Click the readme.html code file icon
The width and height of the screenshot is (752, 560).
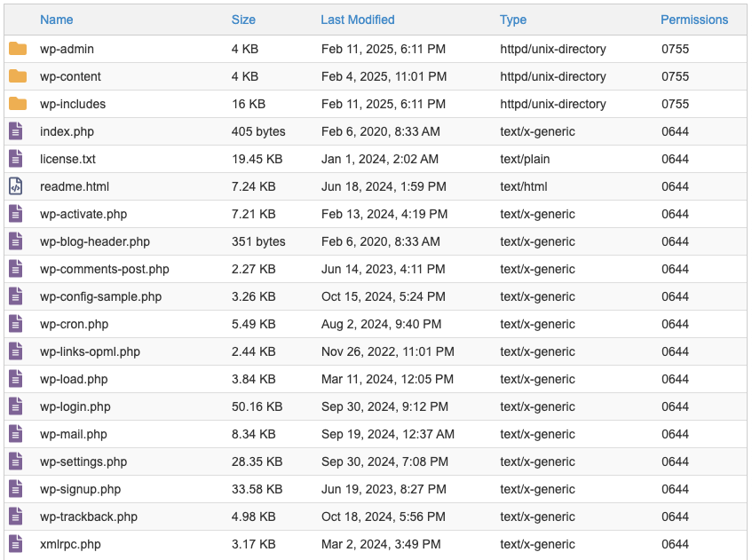point(16,186)
